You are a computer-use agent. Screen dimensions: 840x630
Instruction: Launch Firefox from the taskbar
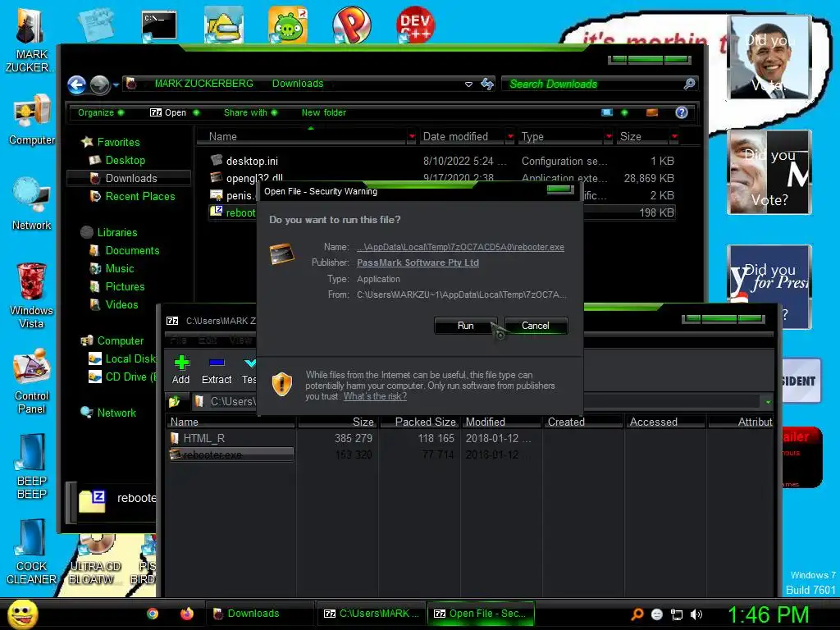(x=186, y=614)
